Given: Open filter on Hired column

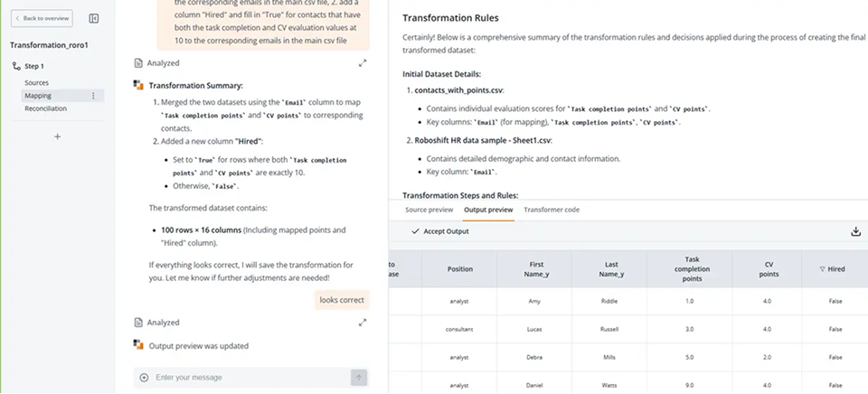Looking at the screenshot, I should [822, 269].
